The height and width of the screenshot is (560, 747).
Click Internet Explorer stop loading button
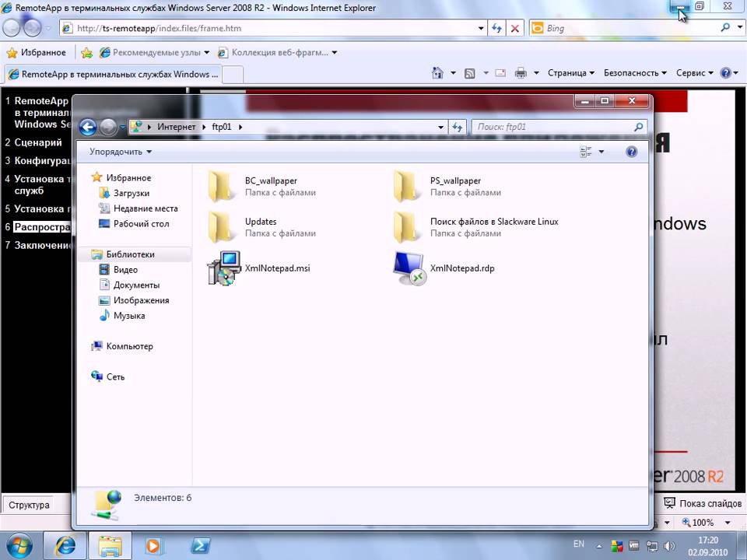(x=515, y=28)
